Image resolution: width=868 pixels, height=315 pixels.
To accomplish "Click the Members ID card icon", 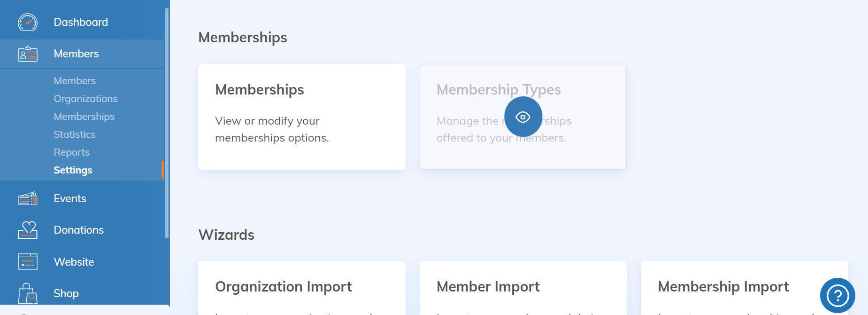I will (28, 54).
